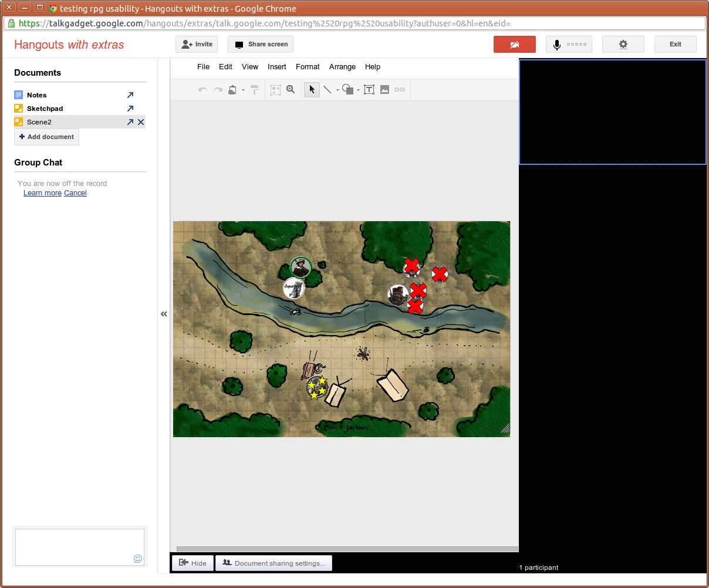Image resolution: width=709 pixels, height=588 pixels.
Task: Select the Paint format tool
Action: click(x=254, y=89)
